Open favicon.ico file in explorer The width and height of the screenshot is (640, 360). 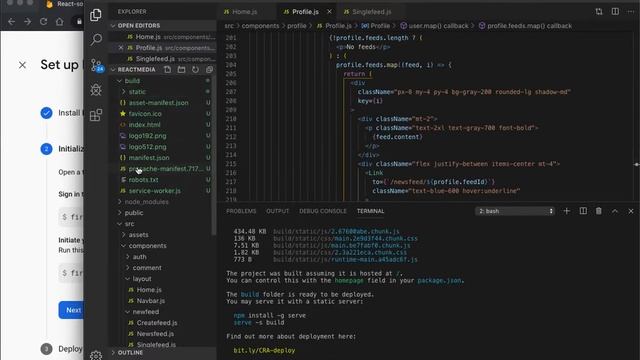click(x=145, y=114)
